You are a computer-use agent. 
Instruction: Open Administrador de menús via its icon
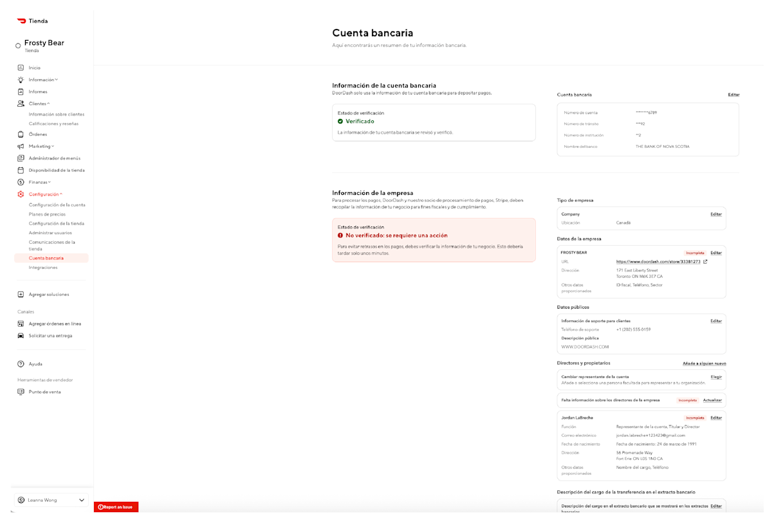20,158
